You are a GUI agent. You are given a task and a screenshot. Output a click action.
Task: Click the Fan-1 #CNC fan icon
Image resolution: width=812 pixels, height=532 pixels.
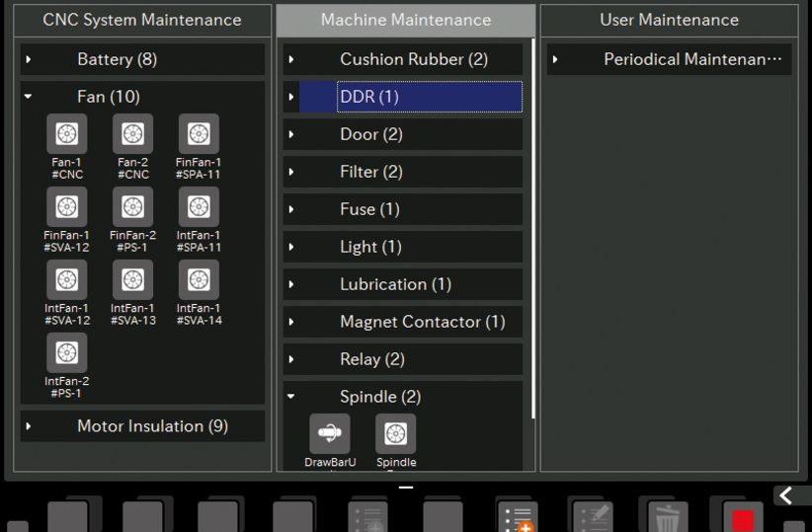(x=67, y=134)
